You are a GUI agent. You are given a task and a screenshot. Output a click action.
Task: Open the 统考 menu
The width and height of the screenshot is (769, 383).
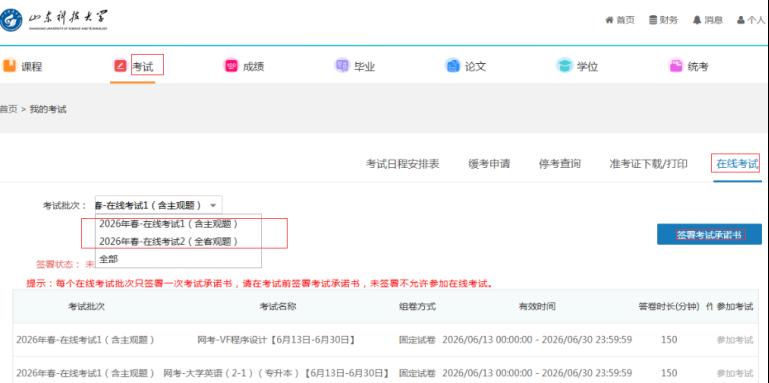point(698,67)
